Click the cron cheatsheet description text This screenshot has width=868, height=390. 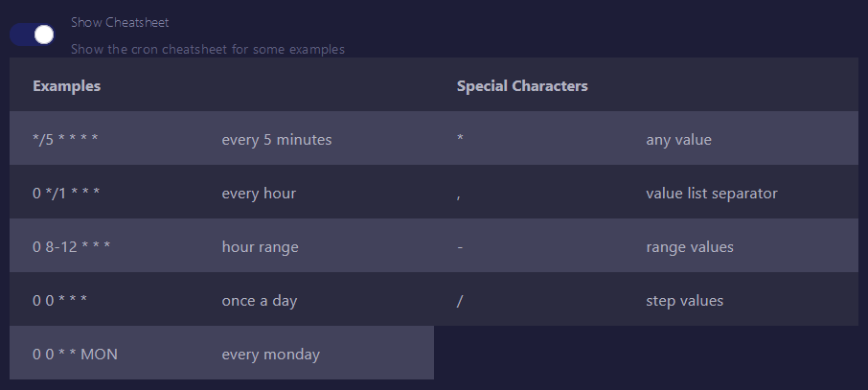coord(208,49)
